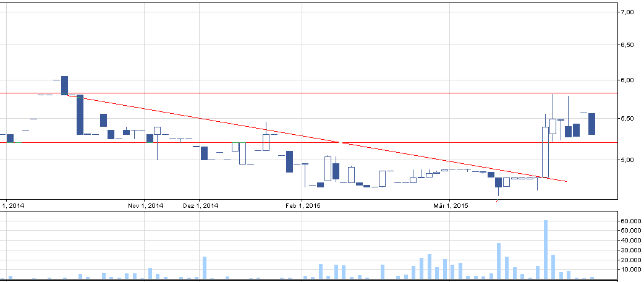Click the Mär 1, 2015 date label
644x282 pixels.
coord(451,205)
